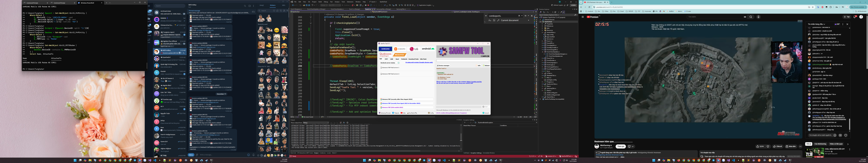Open the MiFirmBoy chat three-dots menu
868x163 pixels.
point(254,6)
